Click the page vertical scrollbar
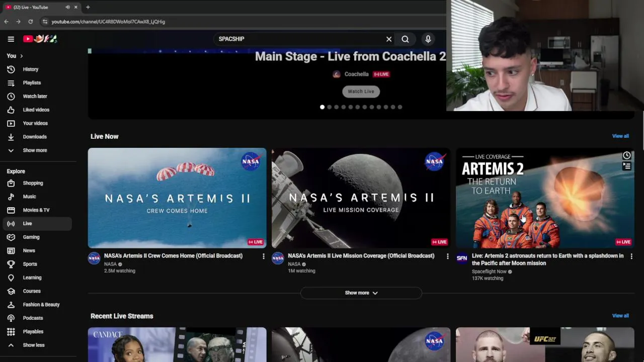The image size is (644, 362). [642, 131]
